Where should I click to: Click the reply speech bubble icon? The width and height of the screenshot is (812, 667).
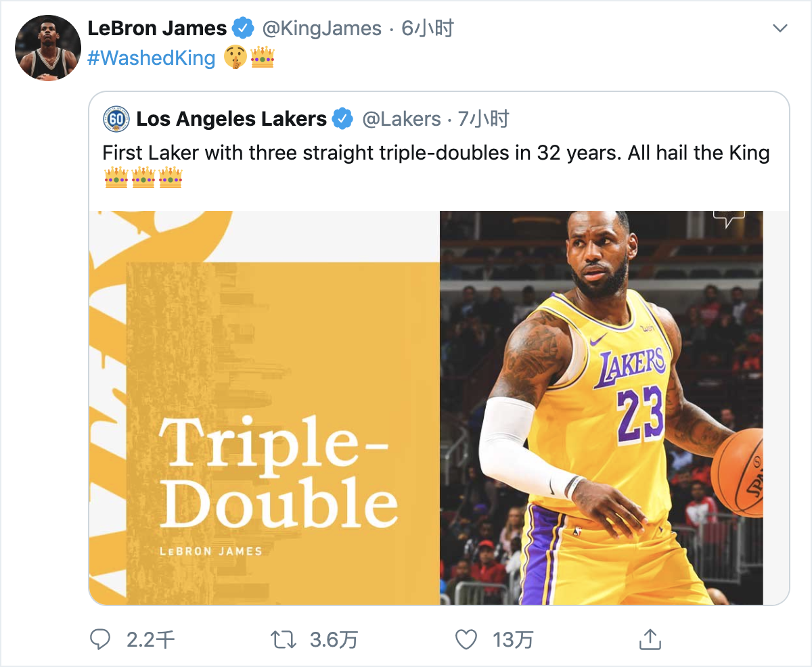pyautogui.click(x=100, y=639)
